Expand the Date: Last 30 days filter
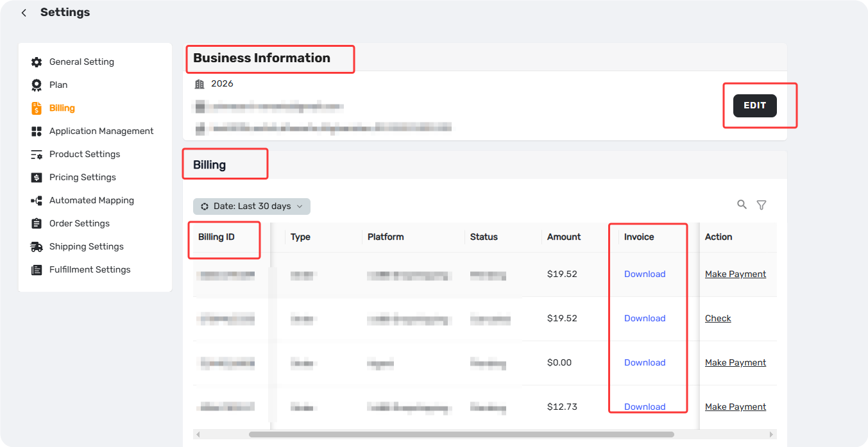This screenshot has height=447, width=868. 251,207
